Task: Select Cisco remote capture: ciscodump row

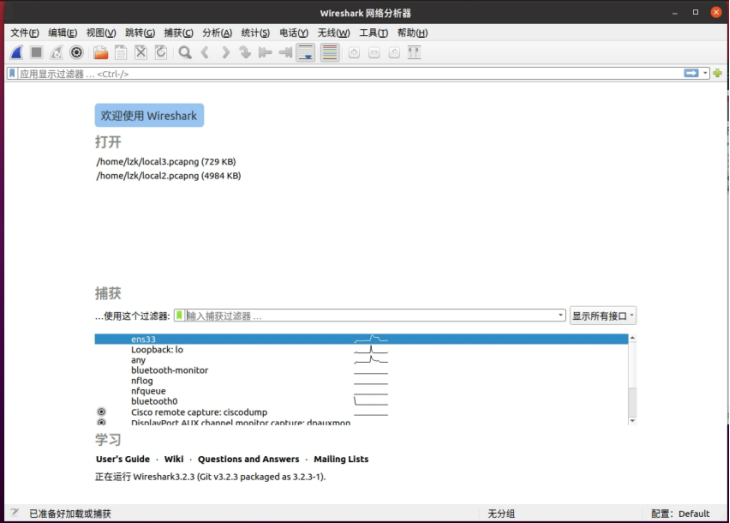Action: 361,412
